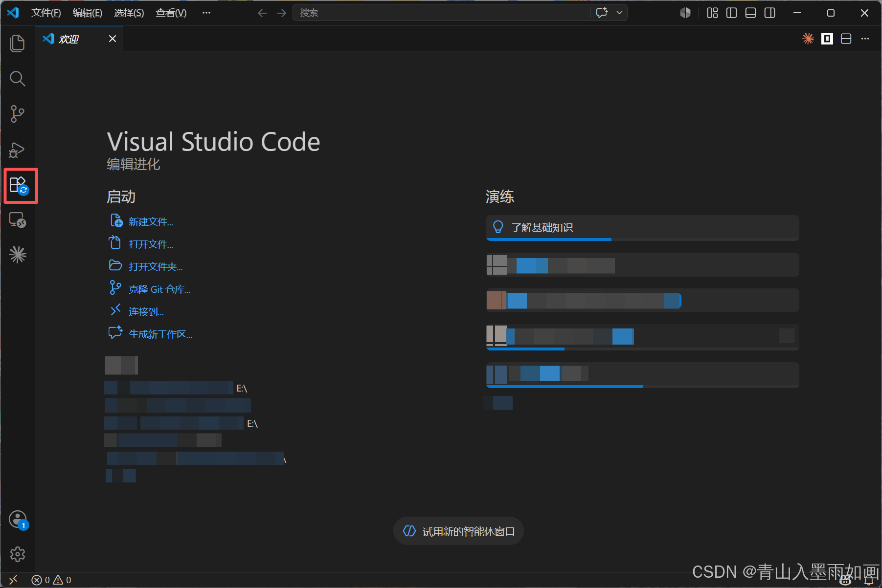Image resolution: width=882 pixels, height=588 pixels.
Task: Expand the chat dropdown arrow in title bar
Action: tap(619, 13)
